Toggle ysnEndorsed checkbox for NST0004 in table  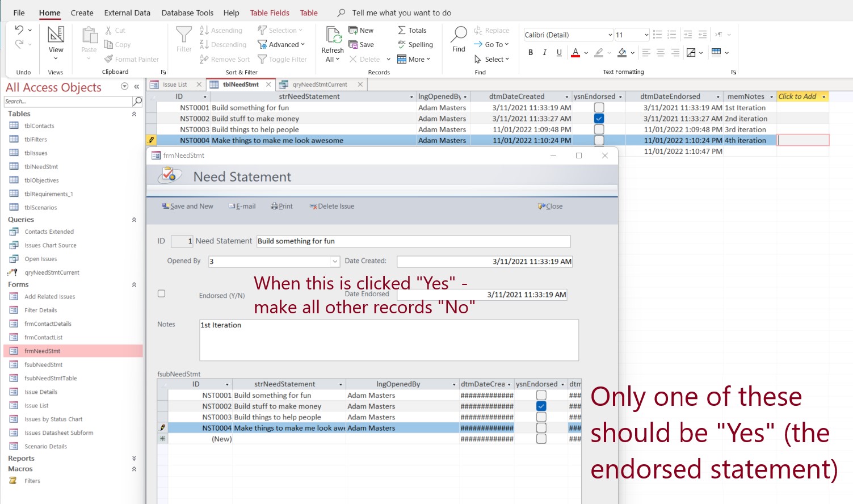click(599, 140)
